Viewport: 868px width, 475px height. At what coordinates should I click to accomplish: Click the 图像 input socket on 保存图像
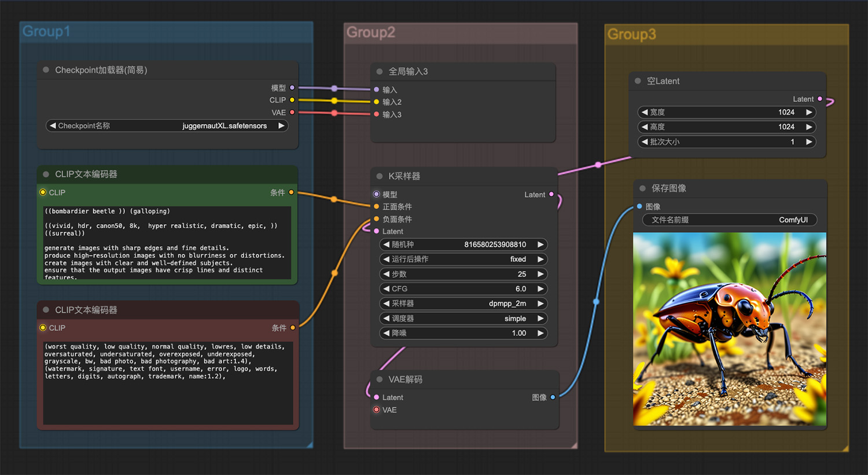coord(639,206)
